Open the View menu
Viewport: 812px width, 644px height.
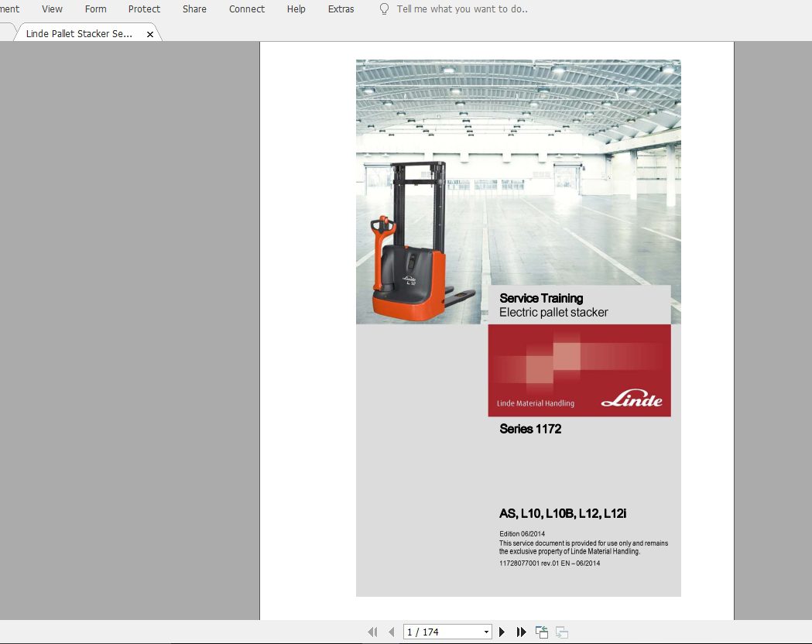tap(52, 9)
